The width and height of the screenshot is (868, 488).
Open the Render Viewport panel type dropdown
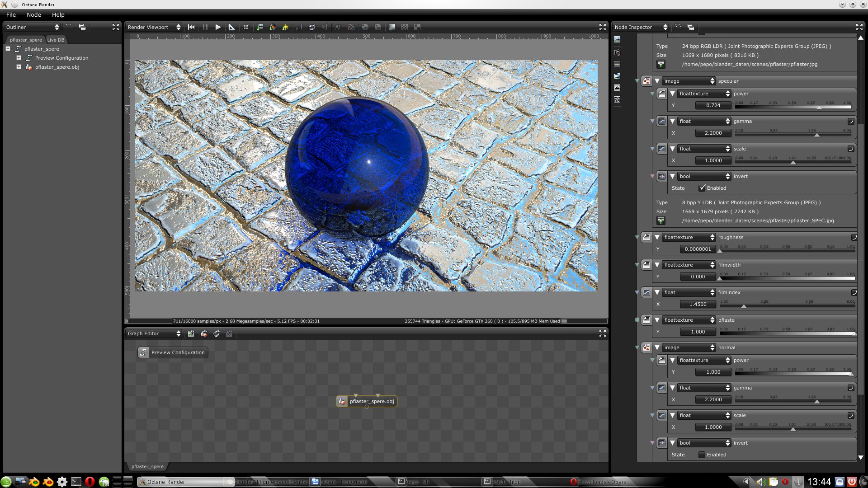tap(154, 27)
